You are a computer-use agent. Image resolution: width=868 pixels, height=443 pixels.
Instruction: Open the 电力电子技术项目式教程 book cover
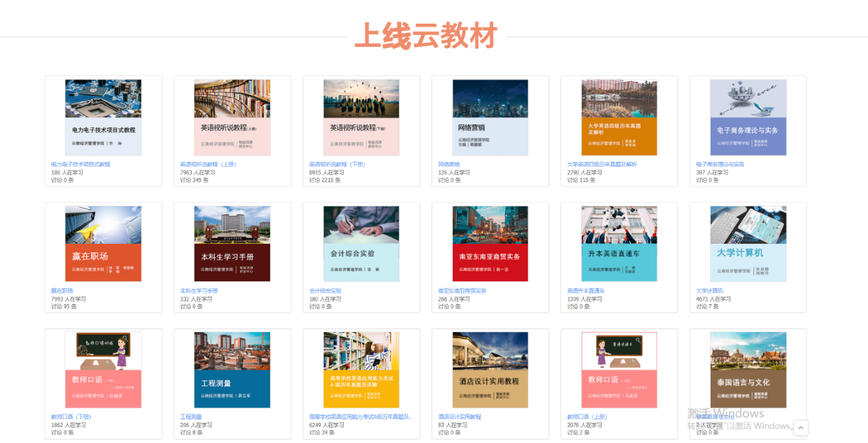[103, 117]
